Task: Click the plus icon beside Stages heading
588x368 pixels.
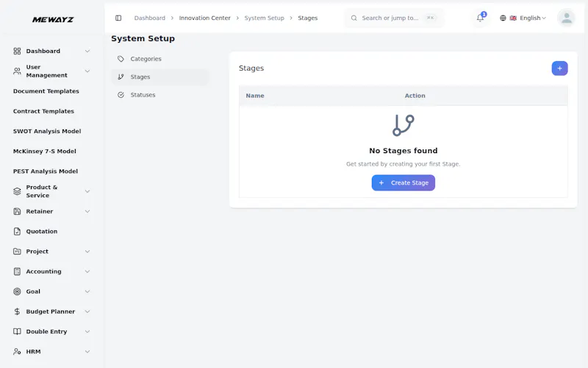Action: [x=559, y=68]
